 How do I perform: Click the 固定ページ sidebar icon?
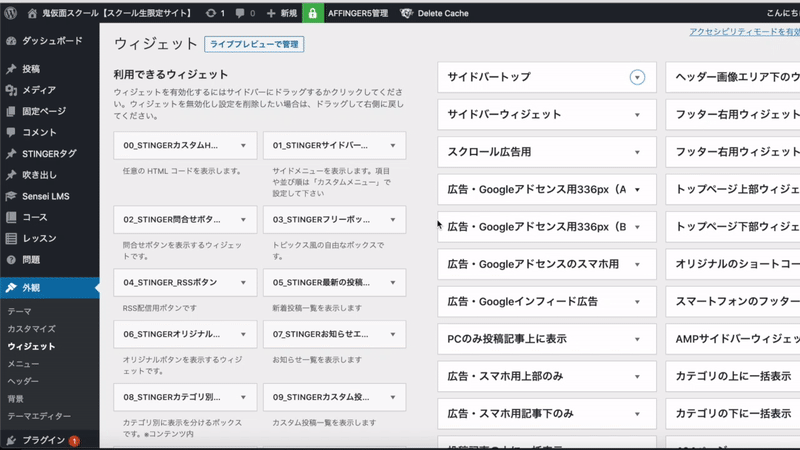pos(11,111)
